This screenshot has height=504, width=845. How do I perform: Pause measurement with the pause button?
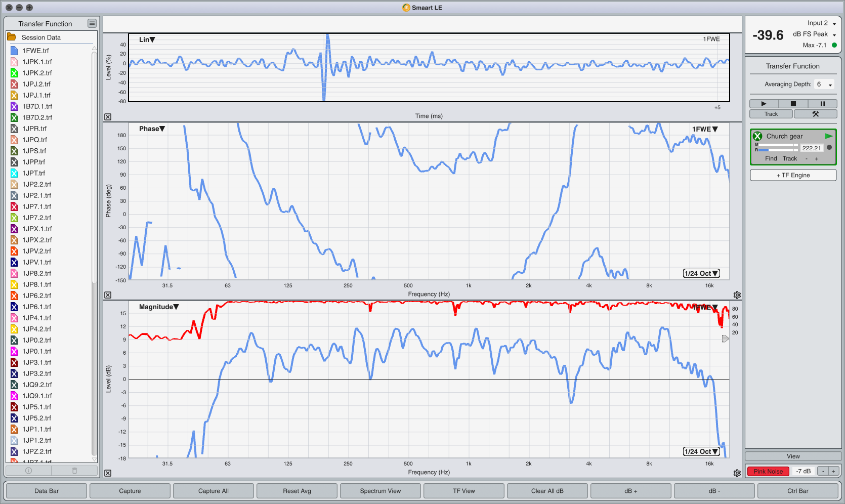click(822, 104)
